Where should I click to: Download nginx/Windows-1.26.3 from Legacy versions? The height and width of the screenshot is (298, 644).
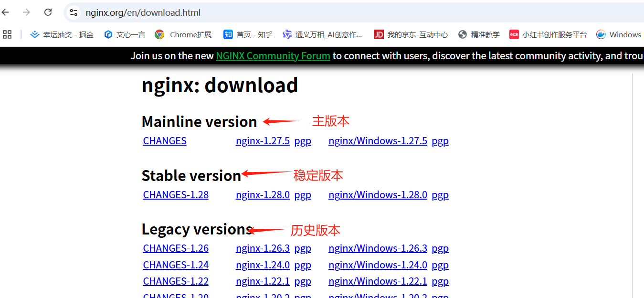point(378,248)
